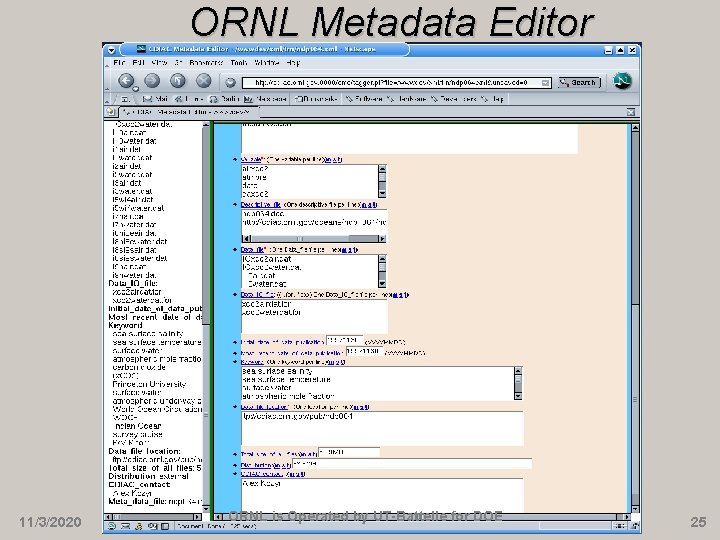
Task: Open Mail from the personal toolbar
Action: (156, 99)
